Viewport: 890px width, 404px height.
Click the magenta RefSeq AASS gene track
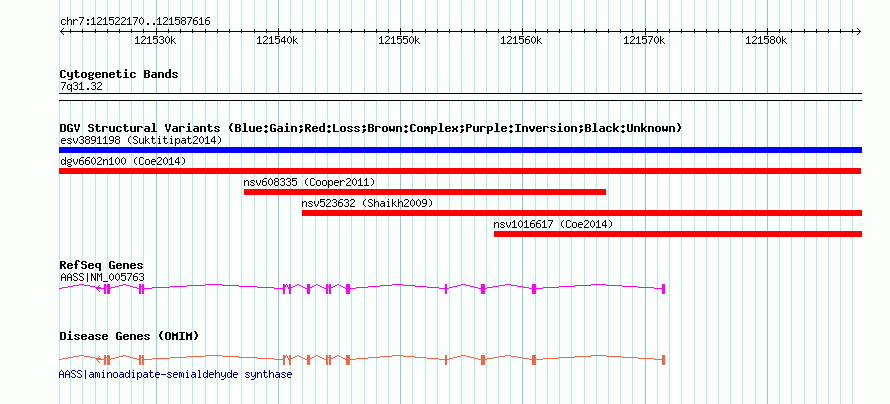pos(362,289)
